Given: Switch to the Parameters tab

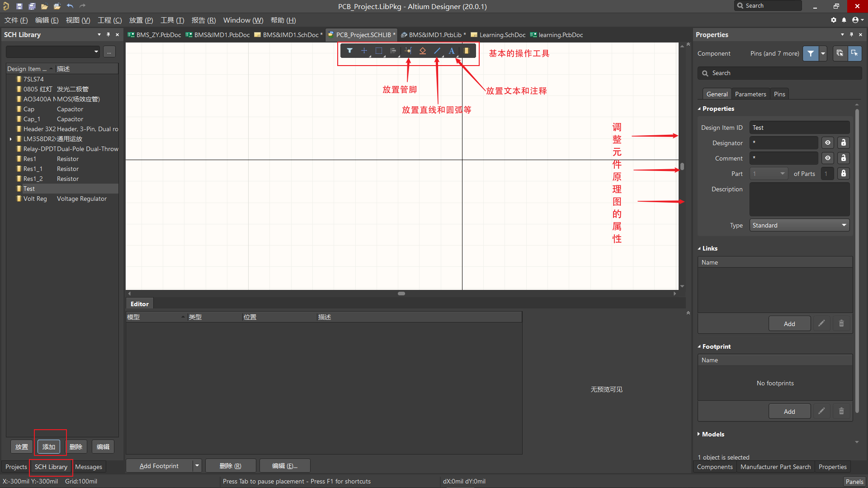Looking at the screenshot, I should pyautogui.click(x=750, y=94).
